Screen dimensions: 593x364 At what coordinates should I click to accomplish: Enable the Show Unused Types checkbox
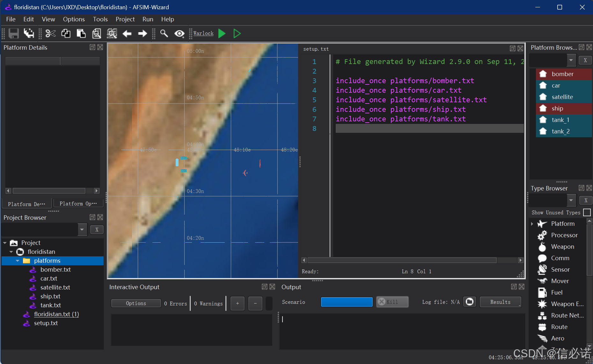click(x=587, y=212)
